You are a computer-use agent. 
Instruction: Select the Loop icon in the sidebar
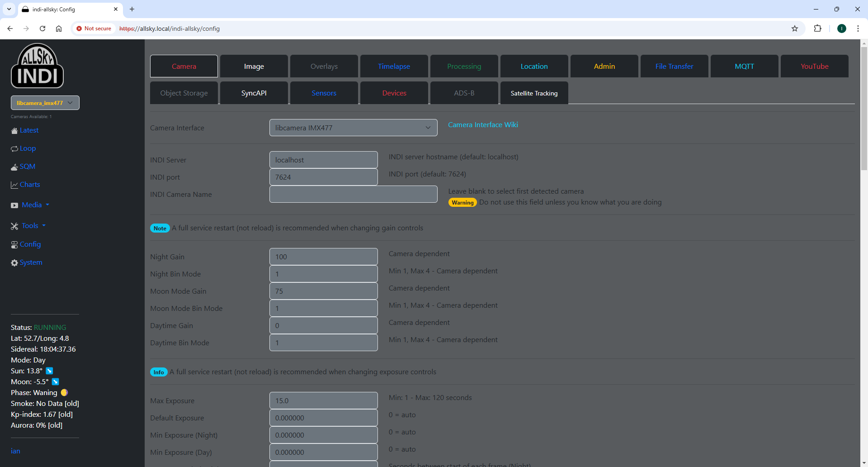click(15, 148)
